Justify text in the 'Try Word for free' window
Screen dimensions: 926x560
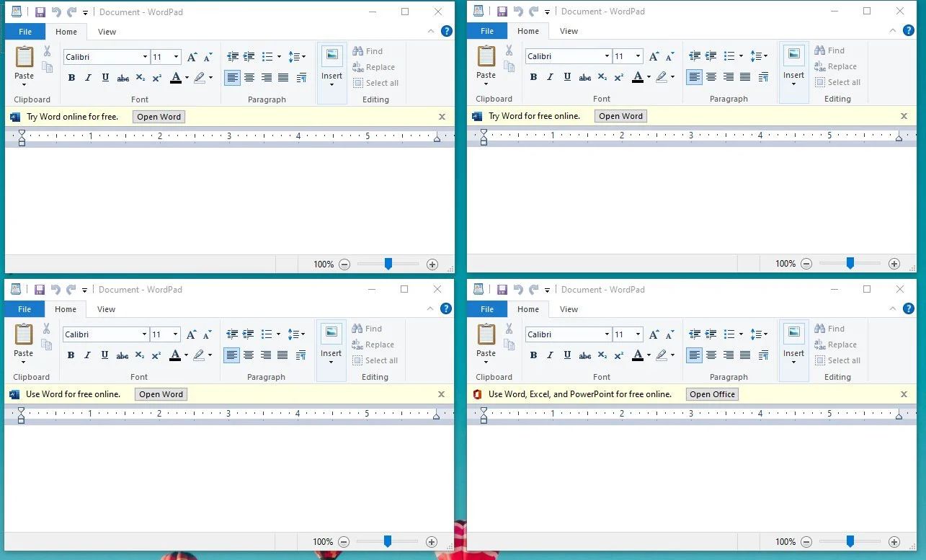[x=745, y=77]
